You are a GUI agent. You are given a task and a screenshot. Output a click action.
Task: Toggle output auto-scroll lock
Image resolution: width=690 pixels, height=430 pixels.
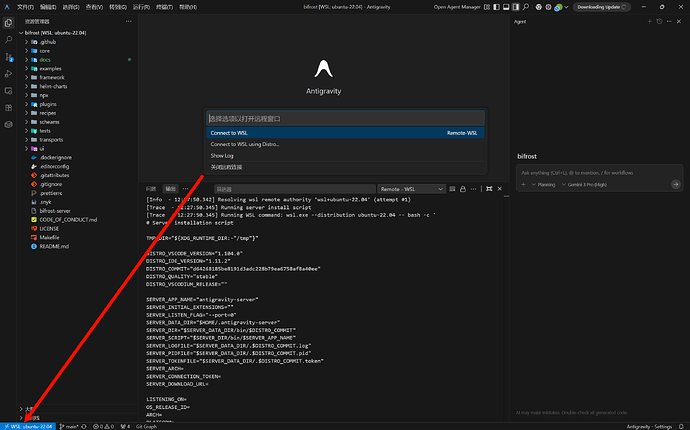pos(463,189)
